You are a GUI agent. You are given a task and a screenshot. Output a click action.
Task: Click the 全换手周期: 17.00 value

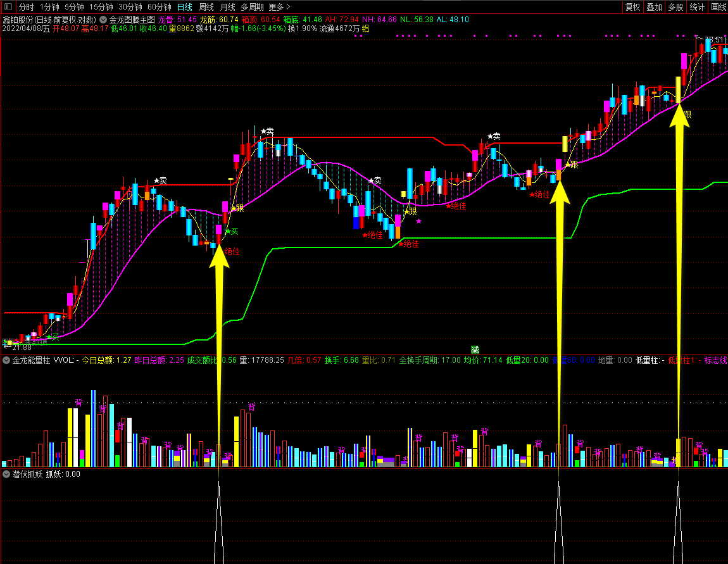click(430, 360)
